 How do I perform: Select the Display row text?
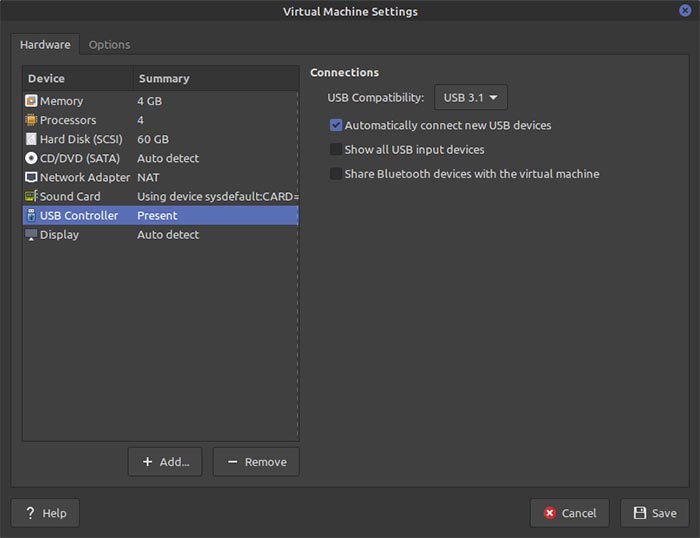point(59,235)
